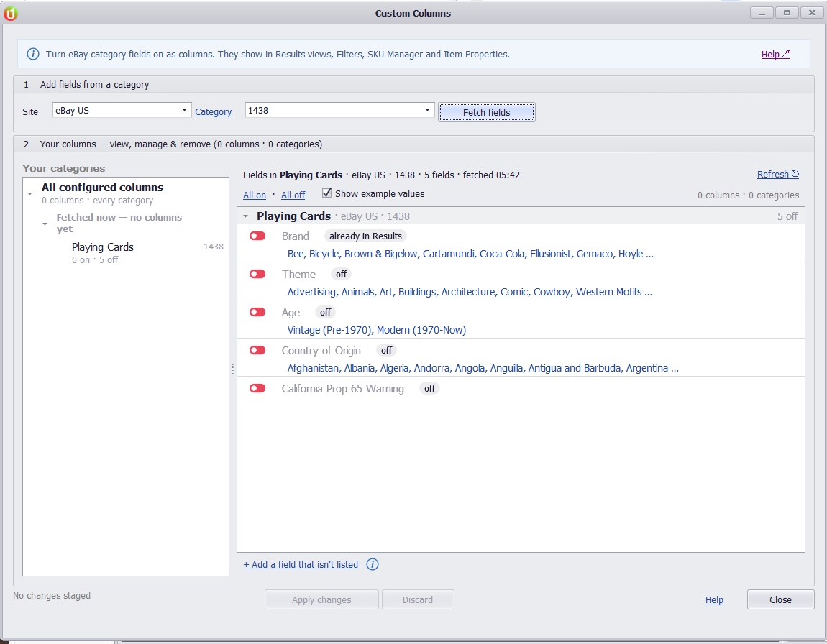827x644 pixels.
Task: Turn on the Theme field toggle
Action: [257, 274]
